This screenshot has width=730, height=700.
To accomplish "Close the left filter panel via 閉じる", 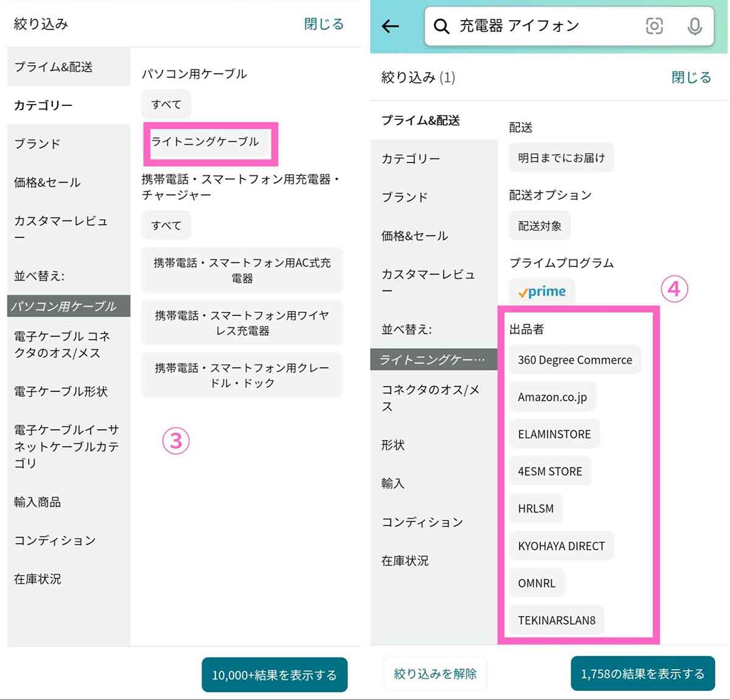I will click(324, 24).
